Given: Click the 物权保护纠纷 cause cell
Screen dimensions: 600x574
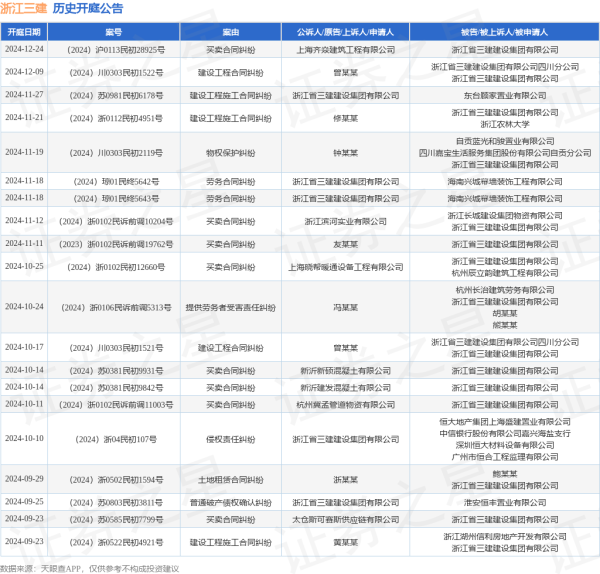Looking at the screenshot, I should 231,153.
